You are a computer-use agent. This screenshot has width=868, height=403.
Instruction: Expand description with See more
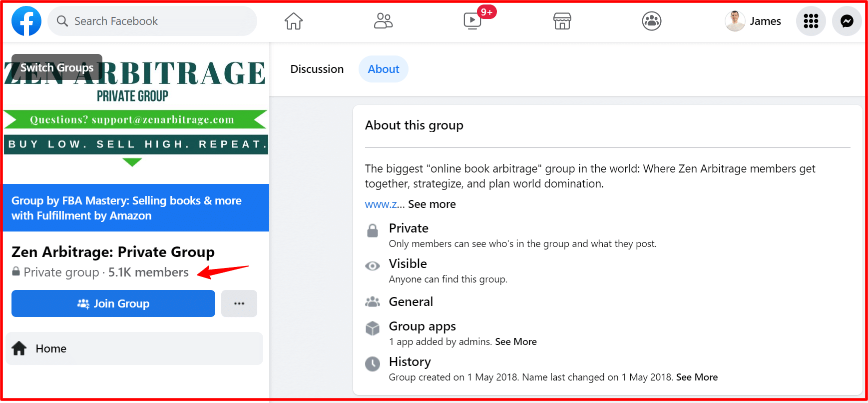(x=432, y=204)
